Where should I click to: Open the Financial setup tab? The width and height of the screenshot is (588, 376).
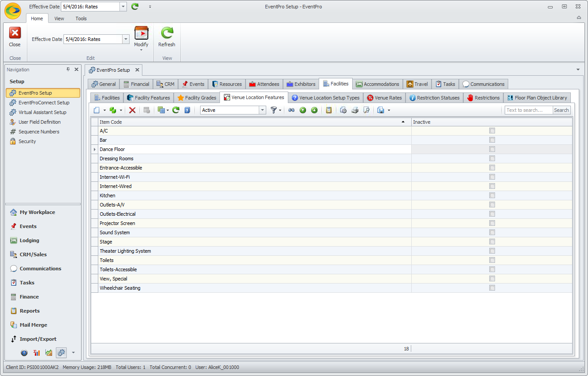[136, 84]
